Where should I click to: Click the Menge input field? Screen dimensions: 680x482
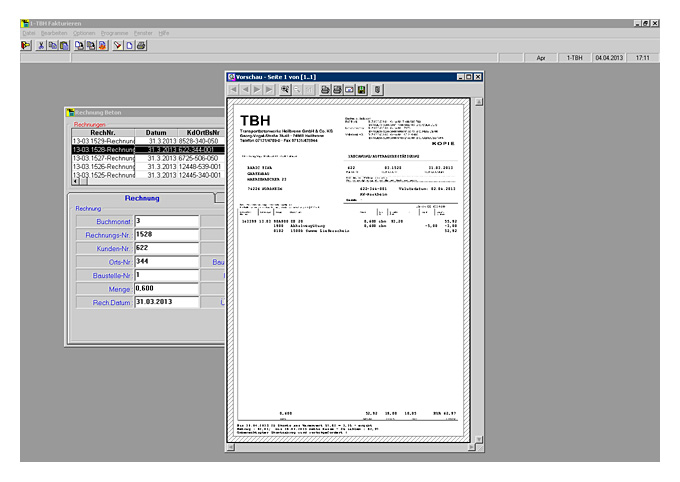coord(167,289)
